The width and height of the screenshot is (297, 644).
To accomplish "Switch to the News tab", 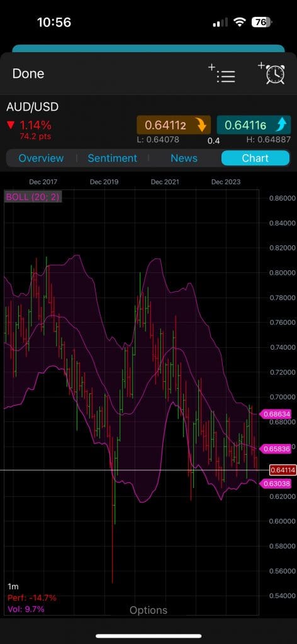I will [x=184, y=158].
